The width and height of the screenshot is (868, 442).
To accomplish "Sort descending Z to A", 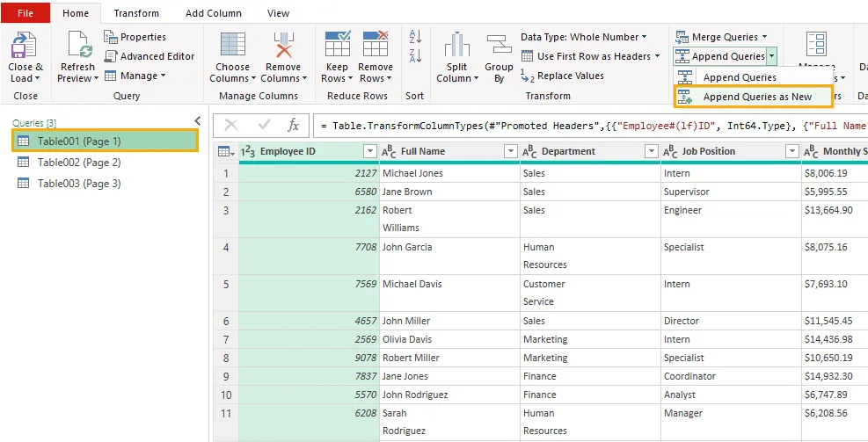I will pos(415,56).
